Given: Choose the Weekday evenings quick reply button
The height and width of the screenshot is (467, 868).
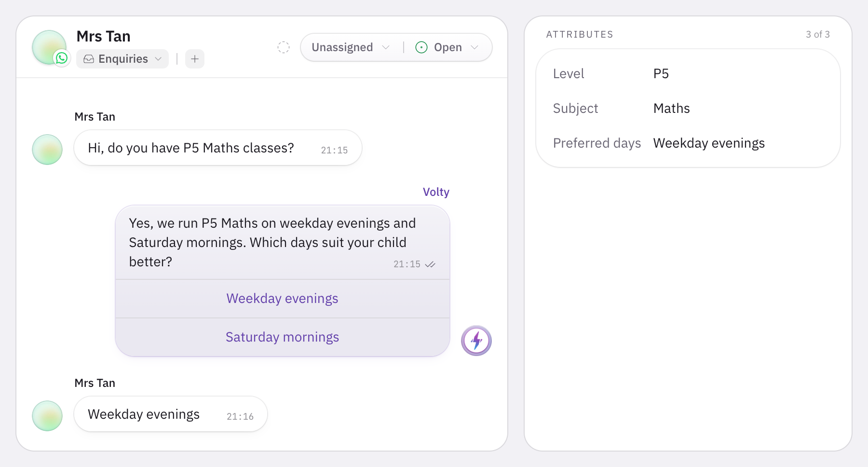Looking at the screenshot, I should point(283,299).
